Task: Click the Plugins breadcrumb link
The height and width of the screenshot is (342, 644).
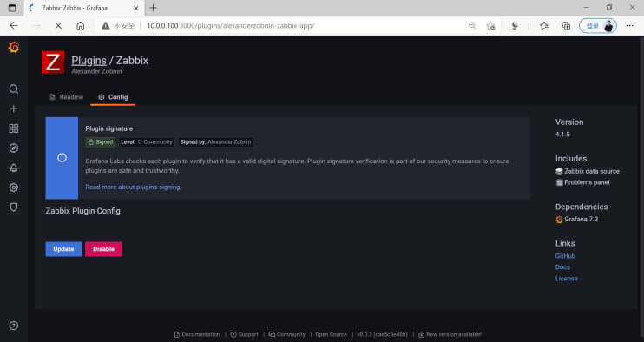Action: (89, 61)
